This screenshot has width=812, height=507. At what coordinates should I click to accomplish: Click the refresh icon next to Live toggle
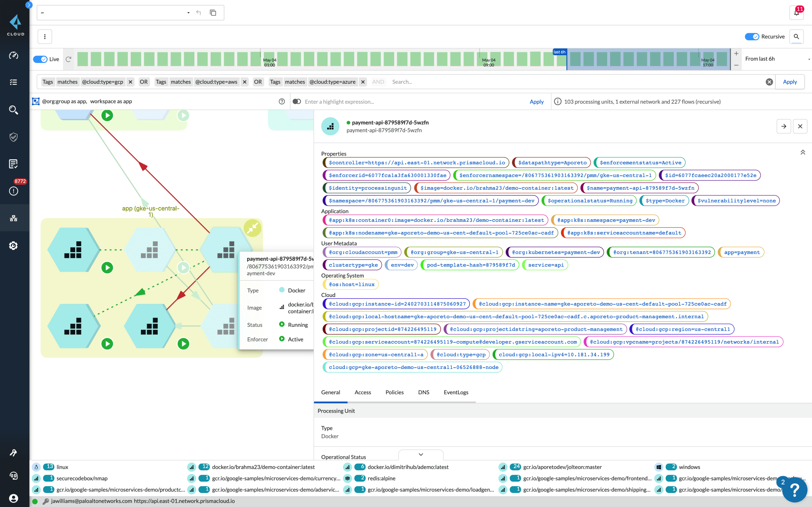[68, 58]
